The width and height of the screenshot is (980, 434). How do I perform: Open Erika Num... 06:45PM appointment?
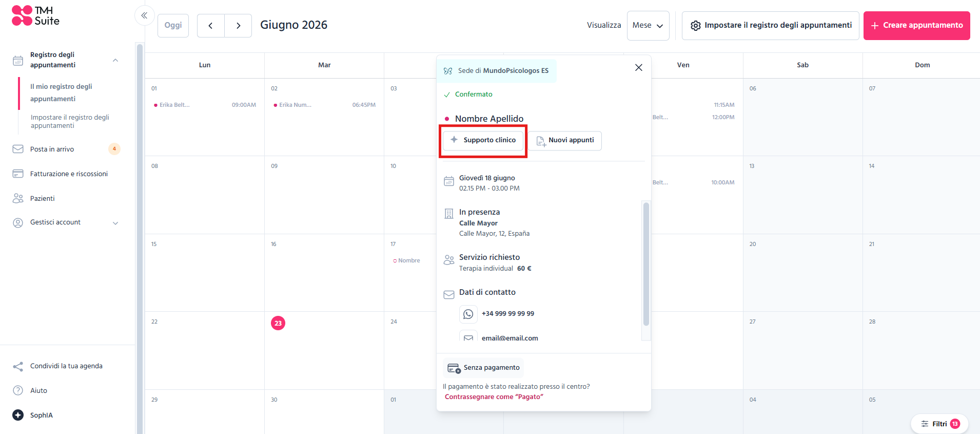[324, 105]
